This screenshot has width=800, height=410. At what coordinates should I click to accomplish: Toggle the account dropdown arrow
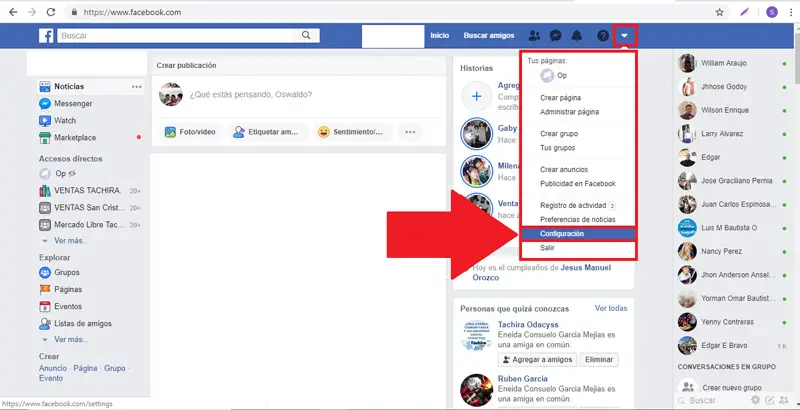tap(624, 36)
